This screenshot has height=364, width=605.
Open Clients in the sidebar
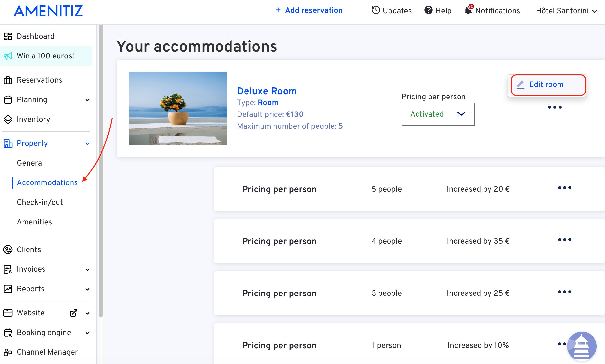[29, 250]
